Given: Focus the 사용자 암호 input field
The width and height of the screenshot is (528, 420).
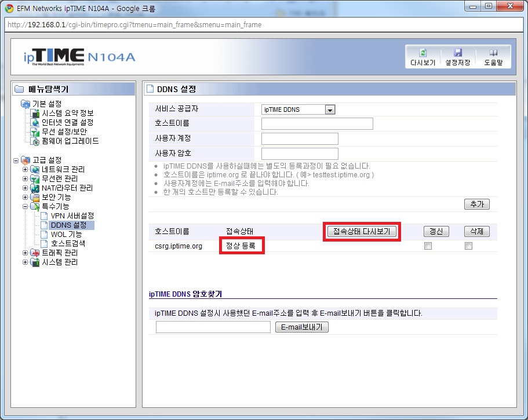Looking at the screenshot, I should pos(300,154).
